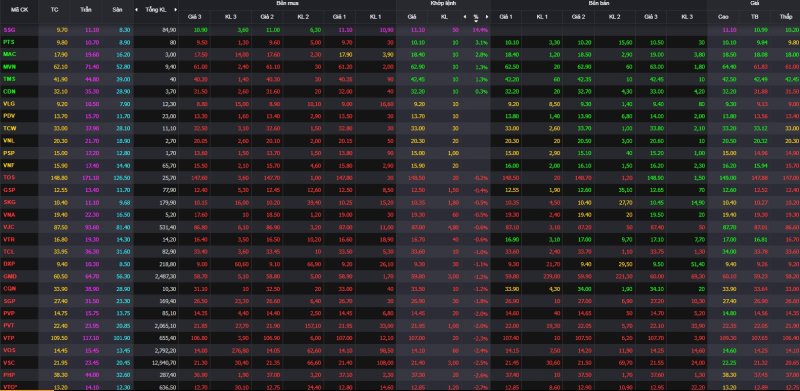Click the TC column header

tap(55, 10)
